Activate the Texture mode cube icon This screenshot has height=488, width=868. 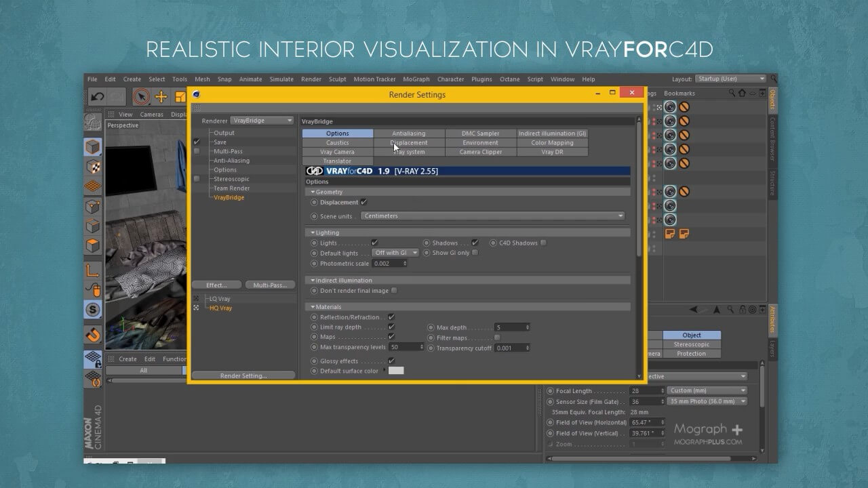(x=93, y=166)
